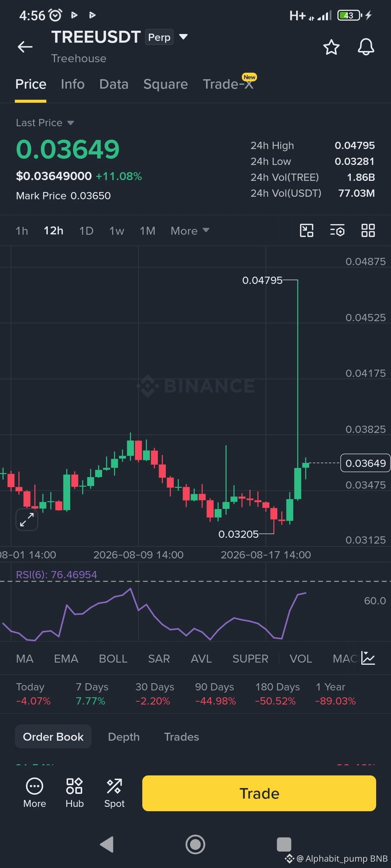This screenshot has width=391, height=868.
Task: Toggle the SAR indicator
Action: point(159,659)
